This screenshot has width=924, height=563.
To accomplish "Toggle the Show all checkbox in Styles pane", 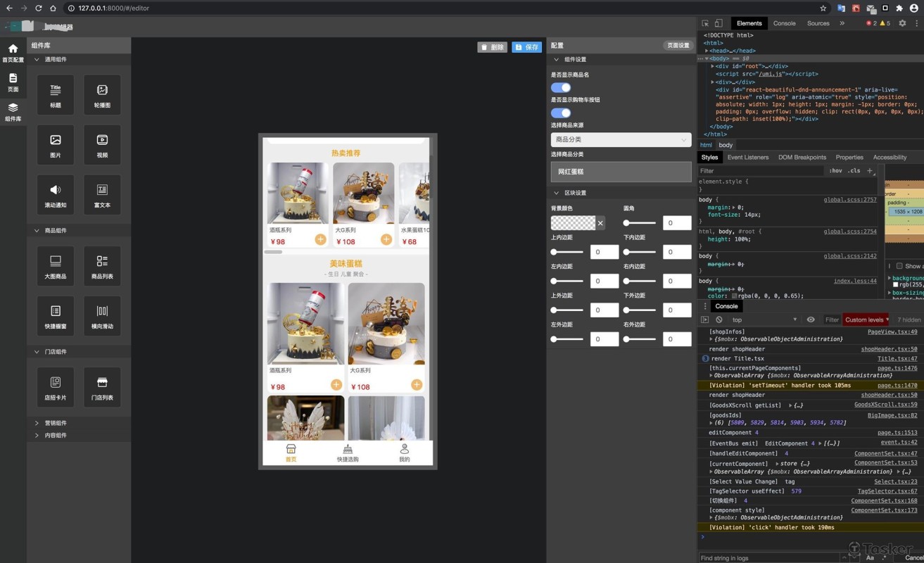I will pyautogui.click(x=899, y=266).
